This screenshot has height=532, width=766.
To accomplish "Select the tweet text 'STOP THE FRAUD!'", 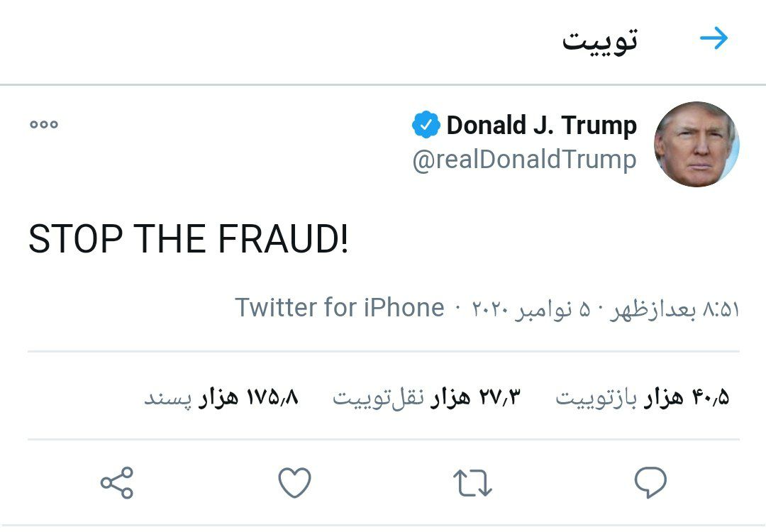I will (187, 238).
